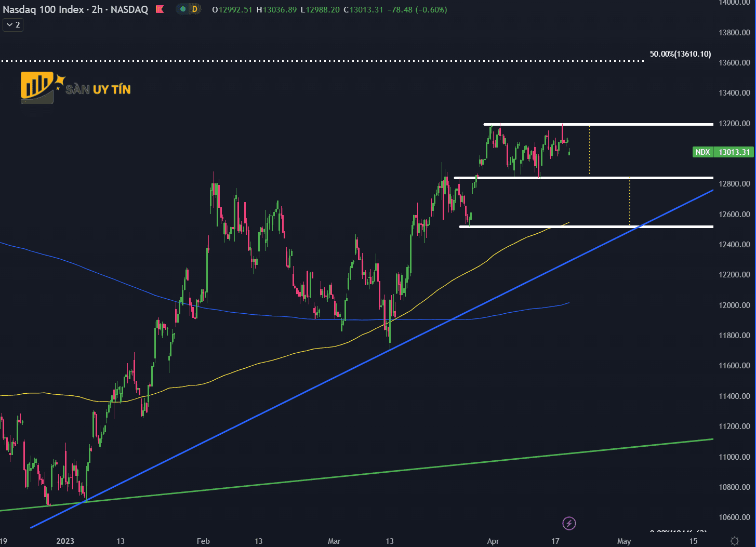756x547 pixels.
Task: Click the 12800.00 price axis label
Action: (734, 184)
